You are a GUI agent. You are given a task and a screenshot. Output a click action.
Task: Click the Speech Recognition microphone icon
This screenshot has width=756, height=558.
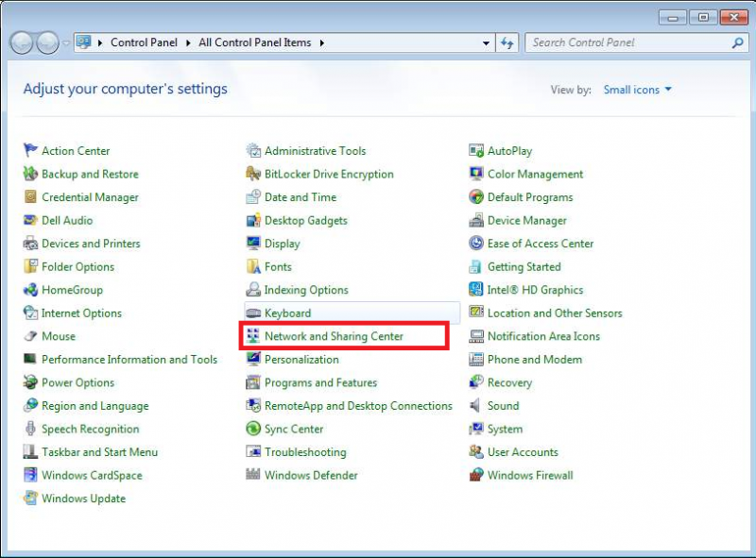tap(30, 429)
